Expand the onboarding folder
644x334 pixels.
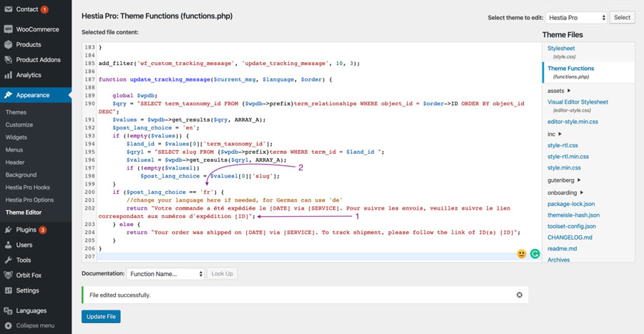[565, 192]
